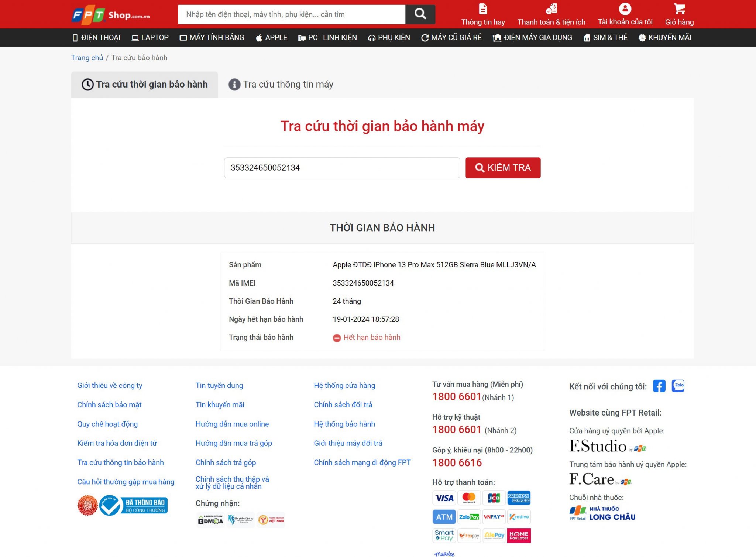Go to Trang chủ breadcrumb
Image resolution: width=756 pixels, height=557 pixels.
(87, 58)
